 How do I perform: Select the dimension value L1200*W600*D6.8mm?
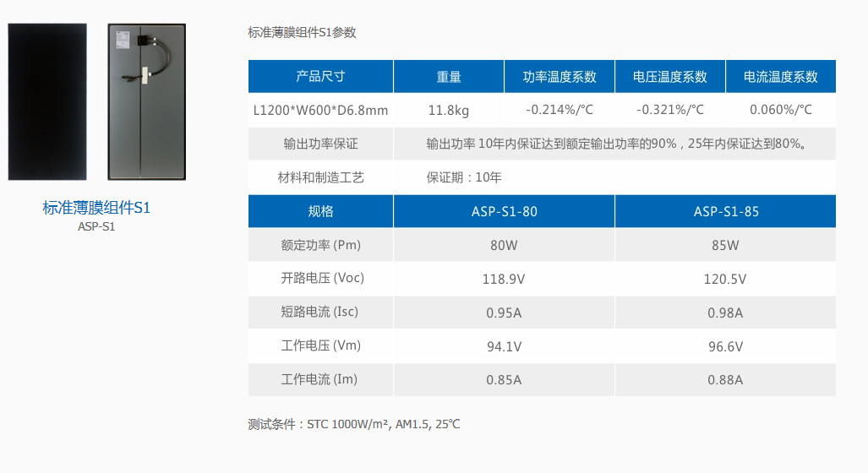320,110
